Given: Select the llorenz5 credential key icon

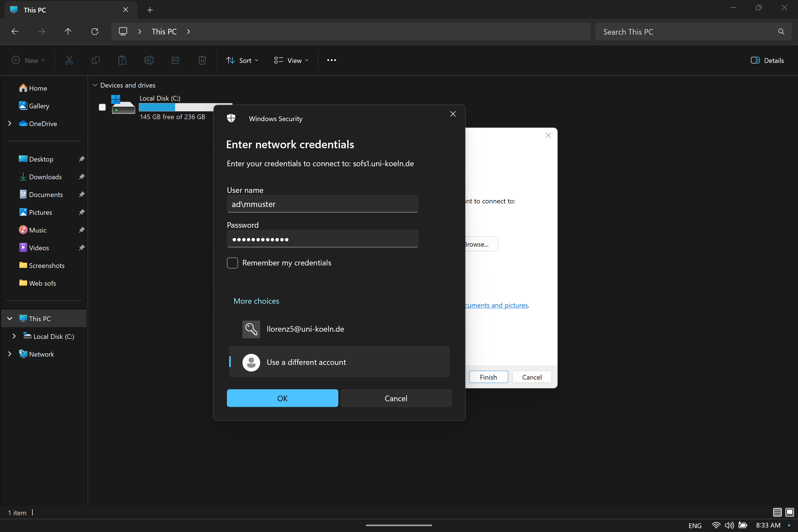Looking at the screenshot, I should [251, 329].
